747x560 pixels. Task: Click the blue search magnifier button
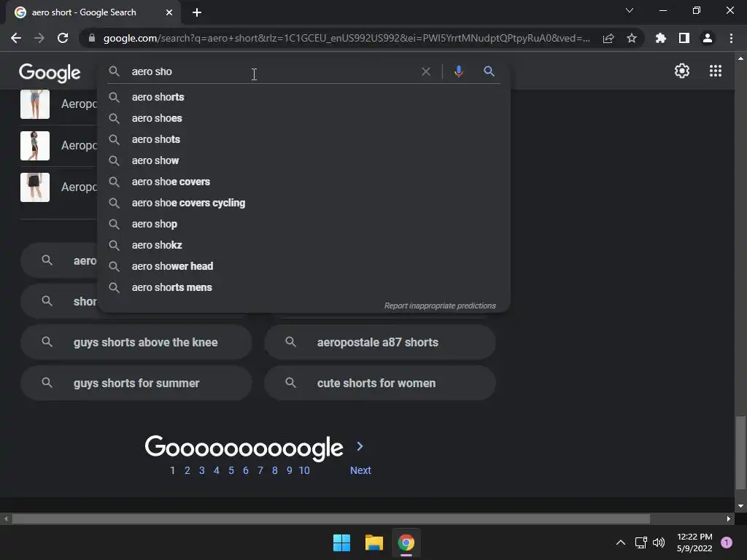click(489, 71)
